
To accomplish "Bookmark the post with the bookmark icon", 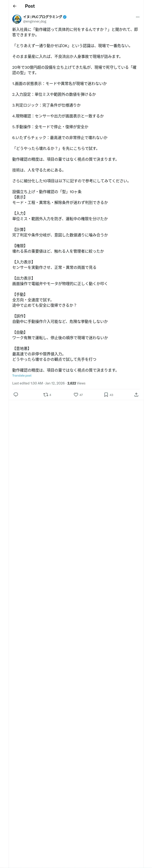I will click(106, 395).
